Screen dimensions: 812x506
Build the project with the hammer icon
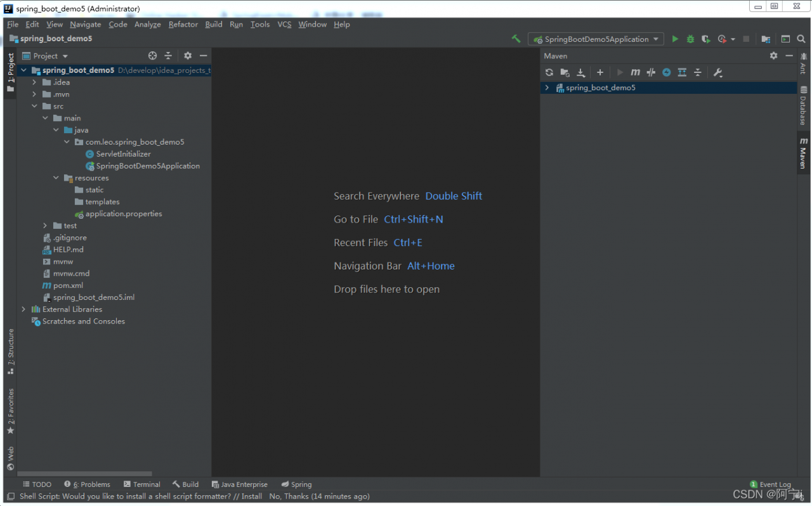tap(516, 39)
